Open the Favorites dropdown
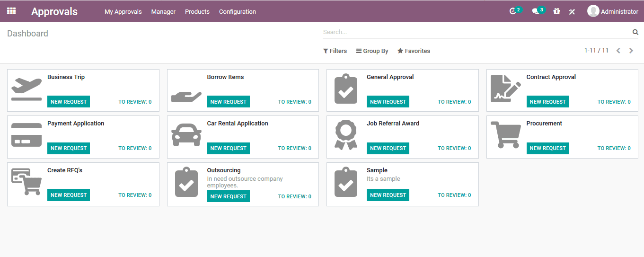The width and height of the screenshot is (644, 257). (x=414, y=51)
